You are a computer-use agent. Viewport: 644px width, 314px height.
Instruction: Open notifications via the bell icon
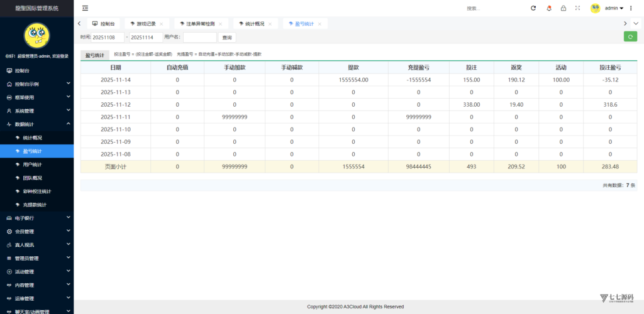point(548,8)
